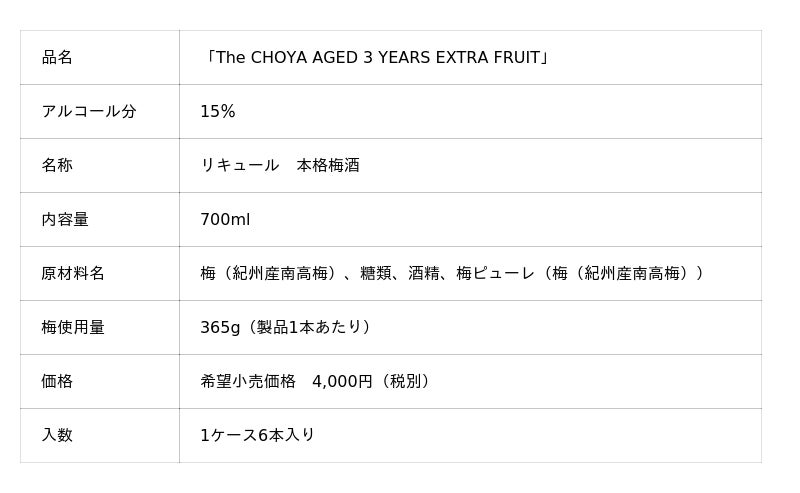Click the 品名 row label
Viewport: 800px width, 493px height.
(57, 58)
